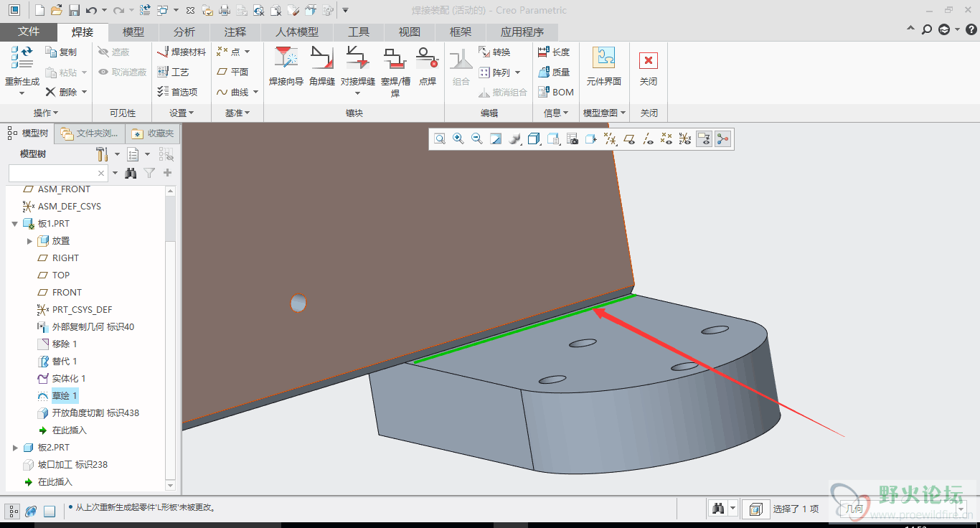Screen dimensions: 980x528
Task: Expand the 板2.PRT tree node
Action: tap(15, 448)
